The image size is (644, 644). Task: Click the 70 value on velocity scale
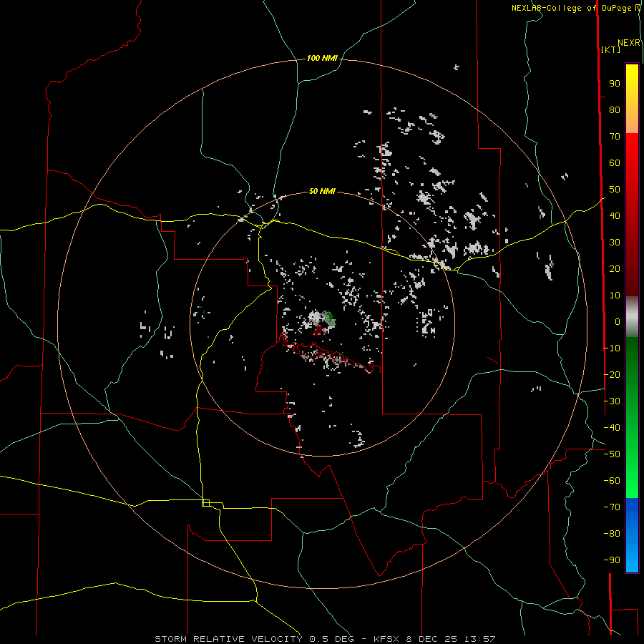pos(615,137)
